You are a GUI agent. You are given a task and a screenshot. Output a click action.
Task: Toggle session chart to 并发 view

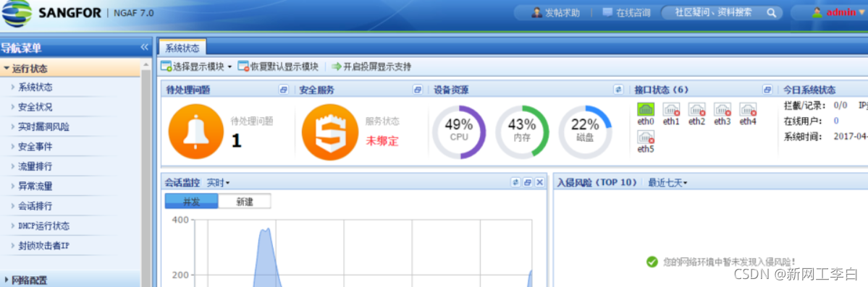pyautogui.click(x=192, y=201)
